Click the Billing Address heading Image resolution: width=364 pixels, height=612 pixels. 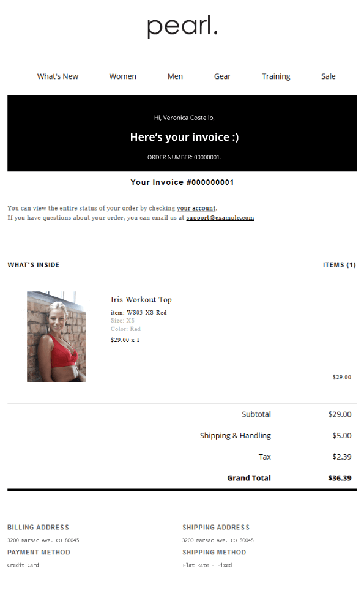[x=38, y=528]
